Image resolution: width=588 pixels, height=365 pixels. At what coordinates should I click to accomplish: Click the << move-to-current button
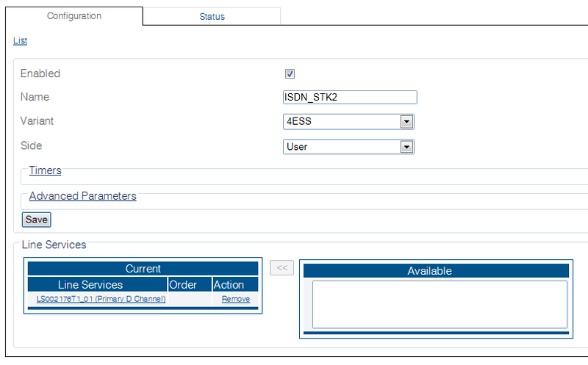[x=282, y=268]
